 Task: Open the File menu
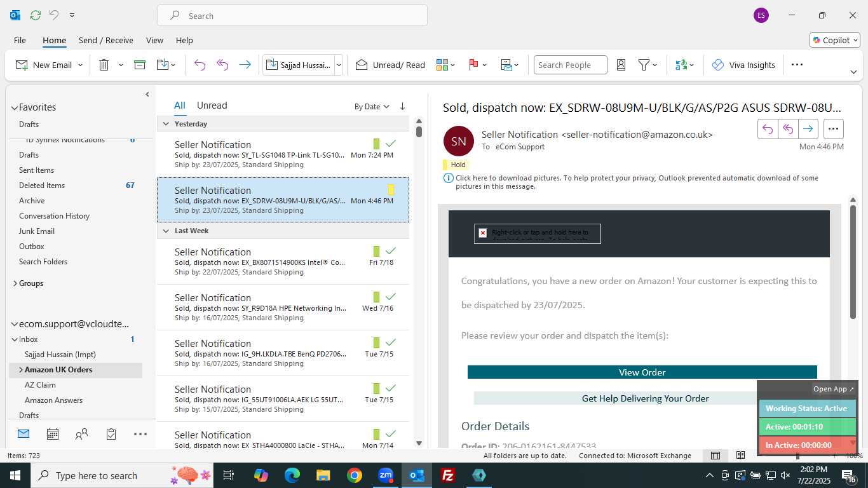[20, 40]
